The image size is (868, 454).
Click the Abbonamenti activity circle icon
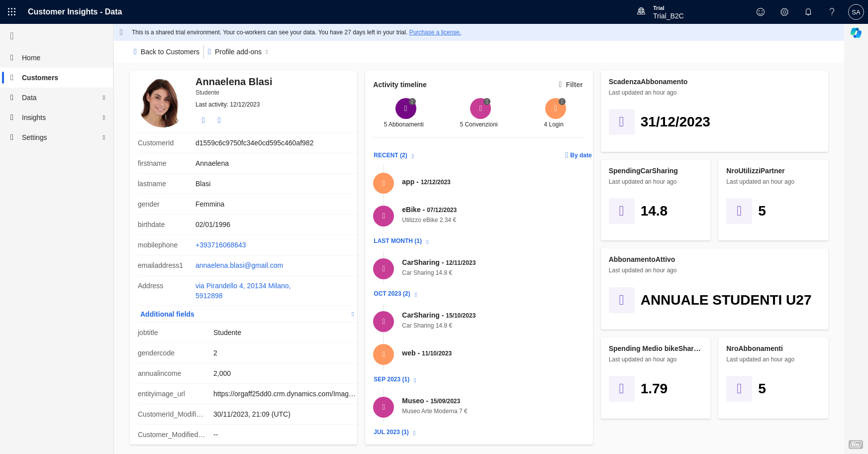click(x=405, y=108)
